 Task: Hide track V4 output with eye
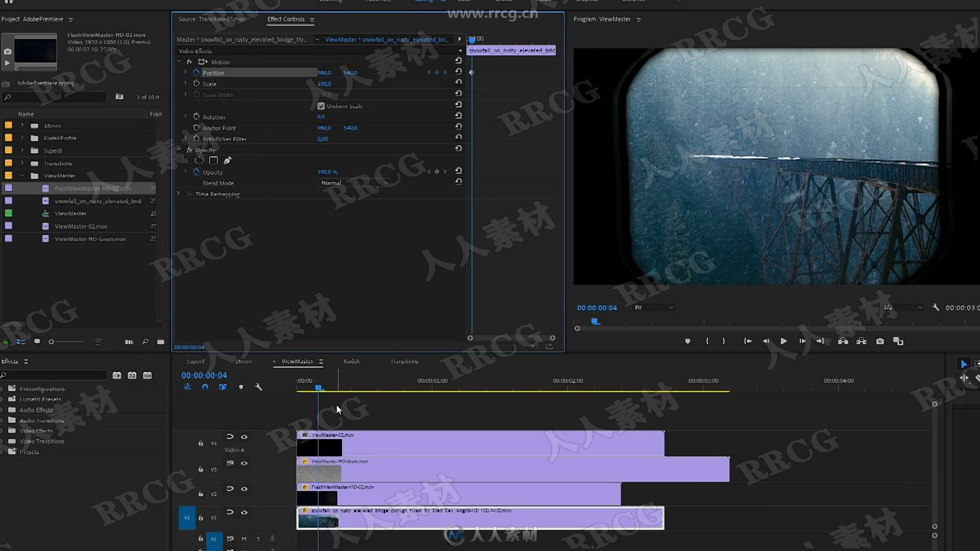244,437
